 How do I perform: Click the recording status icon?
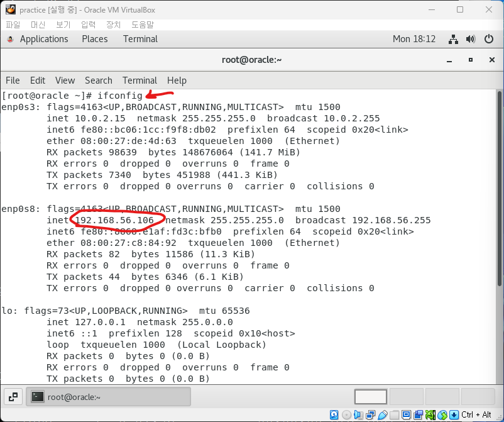point(418,414)
